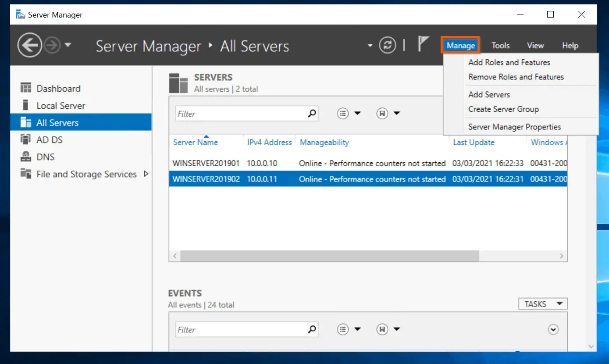
Task: Choose Remove Roles and Features
Action: (x=516, y=77)
